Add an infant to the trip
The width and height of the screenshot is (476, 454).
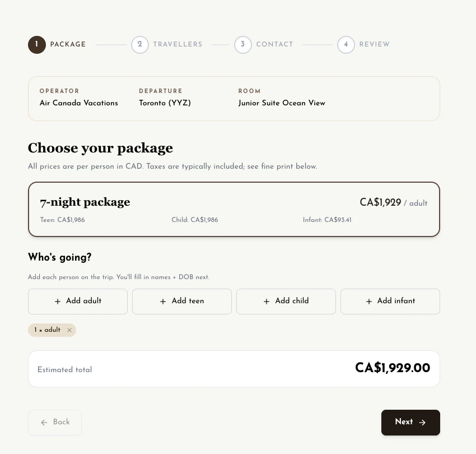pos(390,302)
